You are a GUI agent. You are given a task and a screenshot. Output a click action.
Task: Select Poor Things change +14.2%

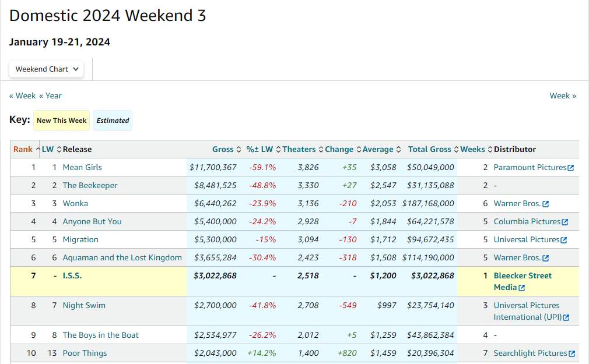[x=261, y=353]
